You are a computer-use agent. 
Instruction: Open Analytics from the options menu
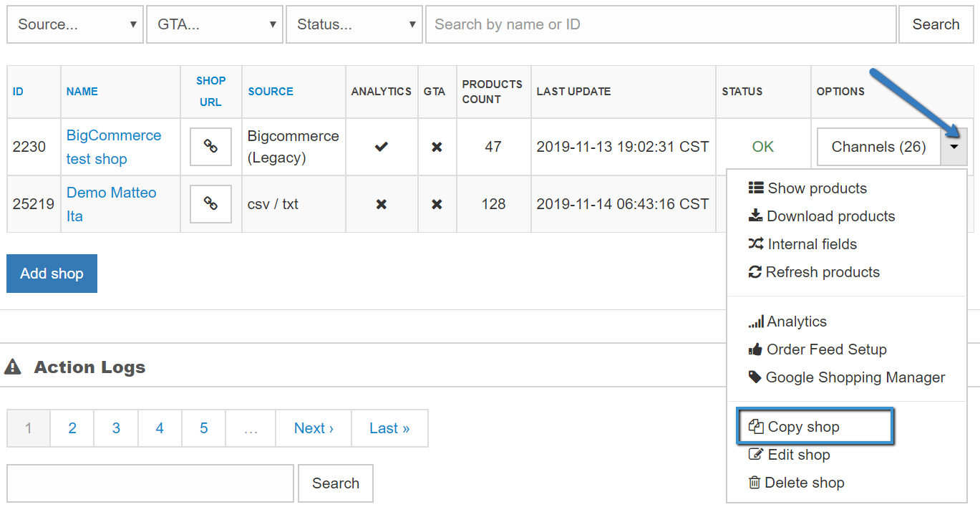[x=787, y=322]
